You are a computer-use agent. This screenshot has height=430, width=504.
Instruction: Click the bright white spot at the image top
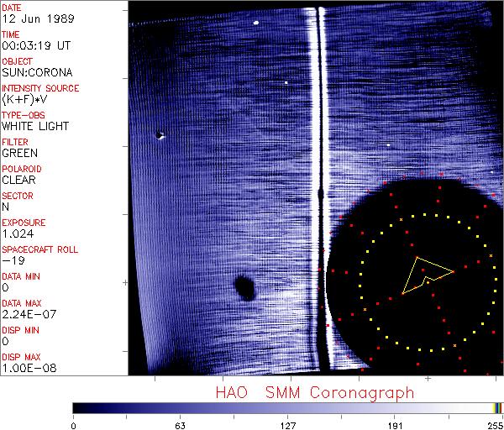[x=255, y=23]
